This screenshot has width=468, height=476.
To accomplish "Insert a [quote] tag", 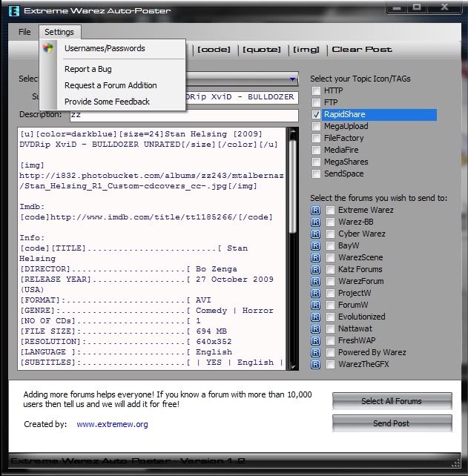I will tap(262, 50).
